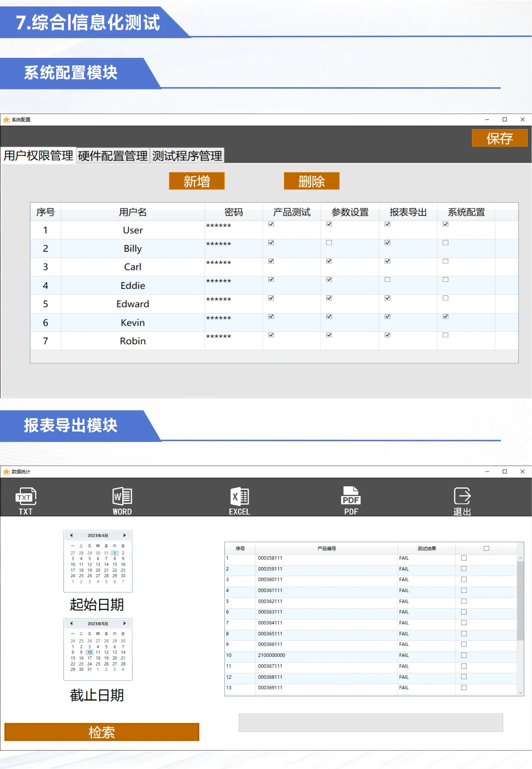Go to previous month in 起始日期 calendar
This screenshot has height=769, width=532.
pyautogui.click(x=71, y=535)
